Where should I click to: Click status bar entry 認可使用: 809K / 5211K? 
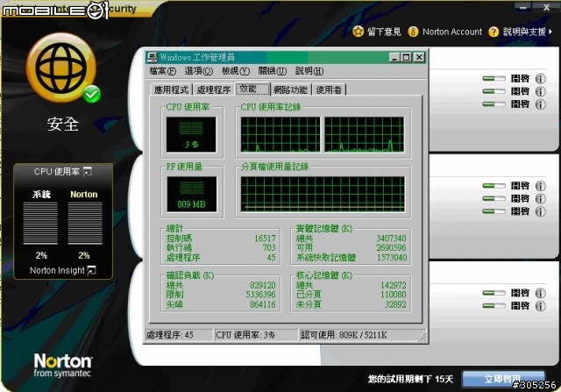pyautogui.click(x=362, y=335)
